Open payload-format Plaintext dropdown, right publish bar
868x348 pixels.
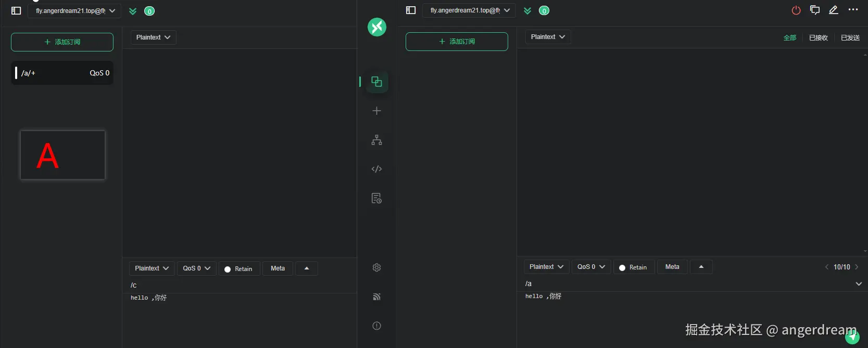coord(547,267)
